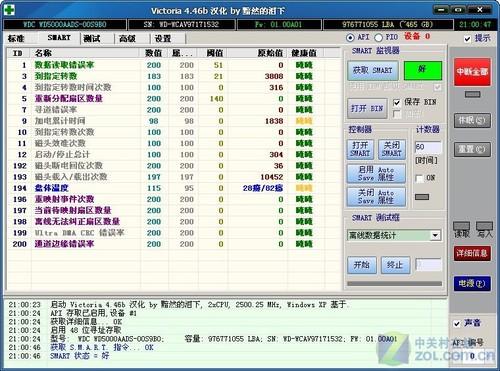Click the red 中断全部 button

click(x=472, y=72)
